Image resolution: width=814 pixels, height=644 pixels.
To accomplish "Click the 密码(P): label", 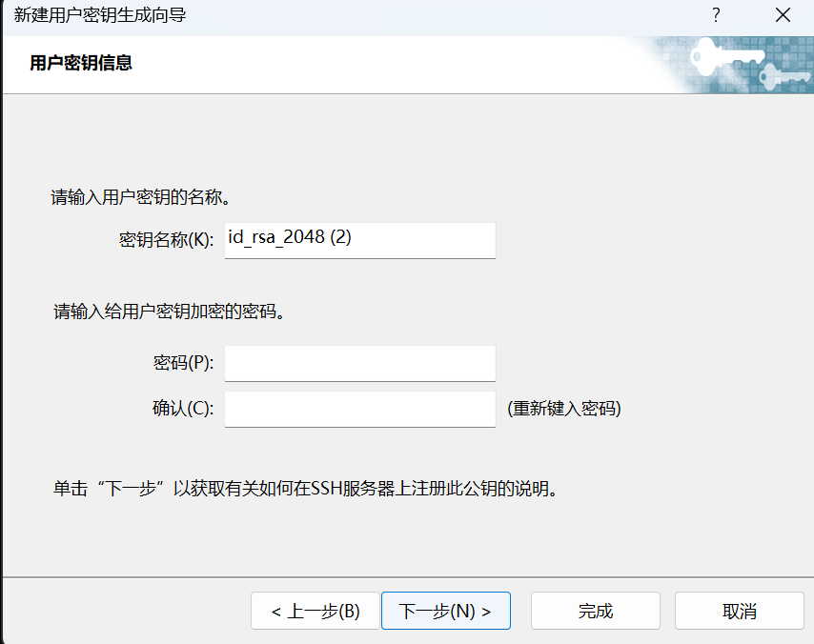I will pos(183,363).
